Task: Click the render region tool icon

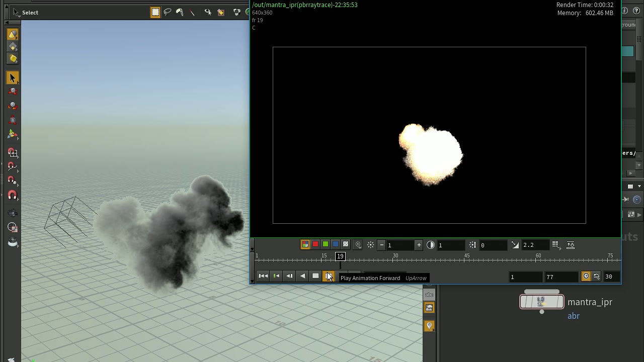Action: [13, 228]
